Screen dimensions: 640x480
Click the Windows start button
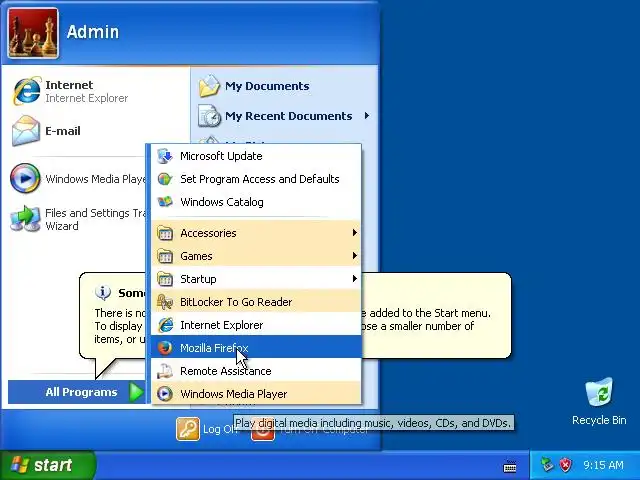(47, 465)
